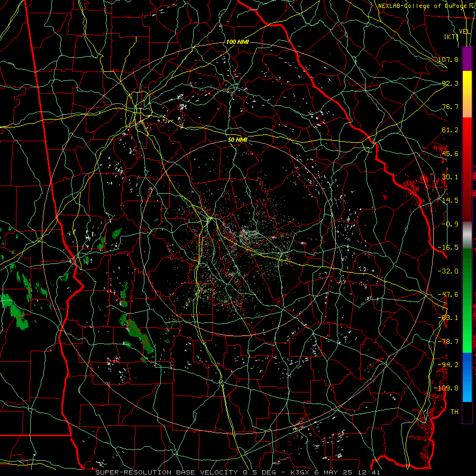Click the blue segment of the color bar

pyautogui.click(x=467, y=377)
